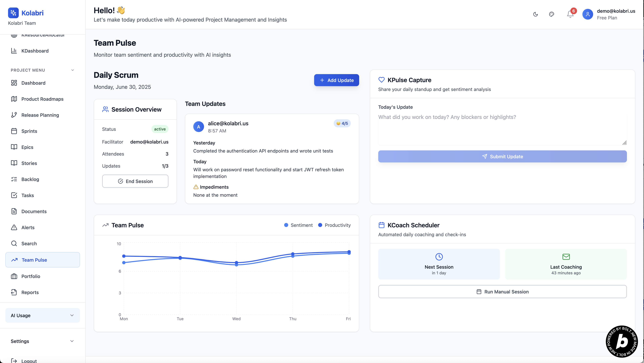
Task: Open the color theme palette icon
Action: [551, 14]
